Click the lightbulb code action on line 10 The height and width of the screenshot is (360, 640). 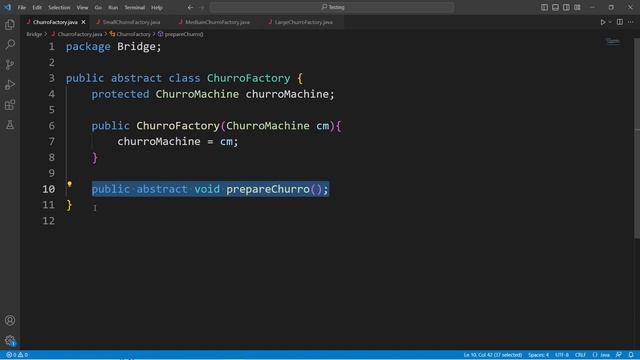[69, 184]
